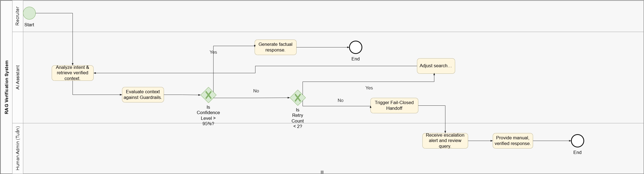Screen dimensions: 644x174
Task: Click the green Start event circle
Action: (29, 13)
